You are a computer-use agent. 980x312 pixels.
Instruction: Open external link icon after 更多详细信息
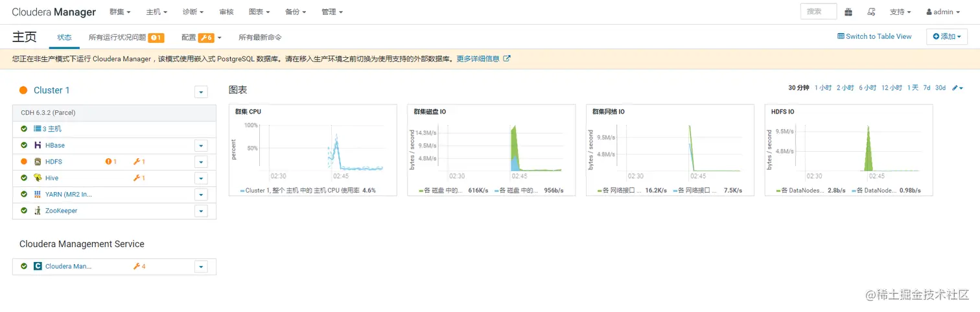pos(507,58)
